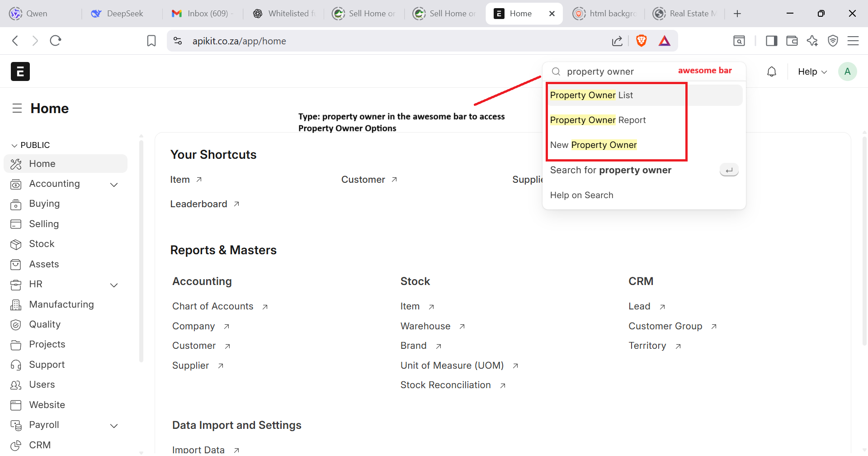Expand the Accounting sidebar chevron
The image size is (868, 456).
point(114,185)
